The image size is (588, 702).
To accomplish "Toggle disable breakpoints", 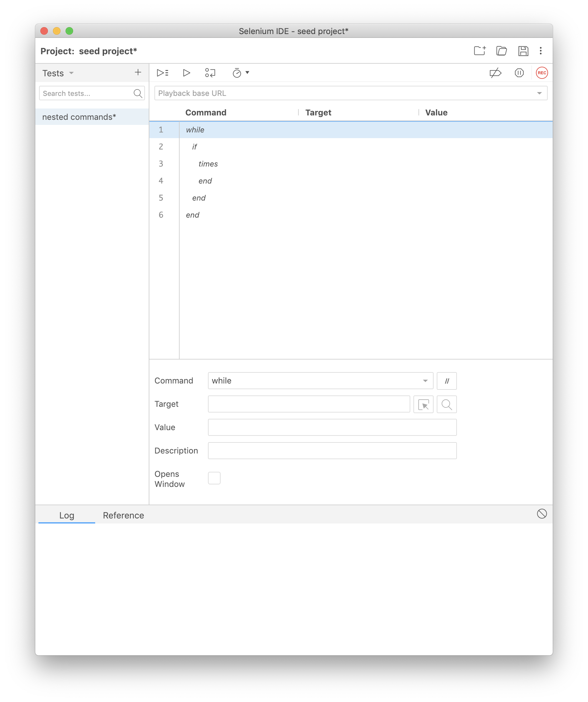I will 495,73.
